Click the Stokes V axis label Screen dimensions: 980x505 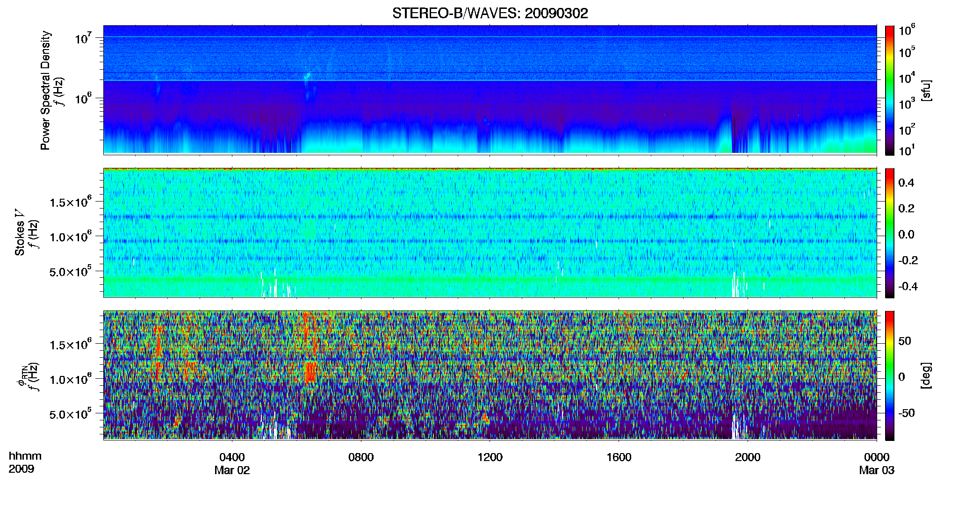pos(20,232)
